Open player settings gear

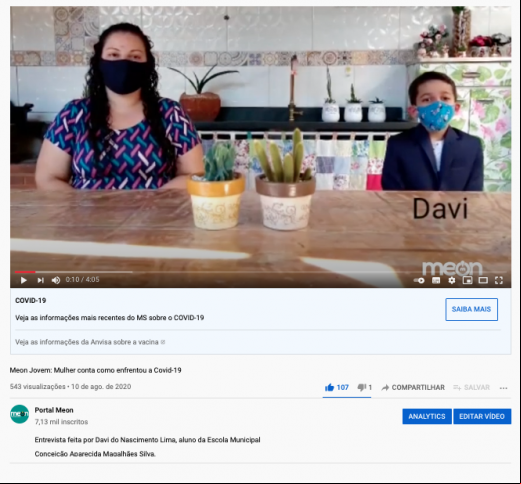coord(452,280)
